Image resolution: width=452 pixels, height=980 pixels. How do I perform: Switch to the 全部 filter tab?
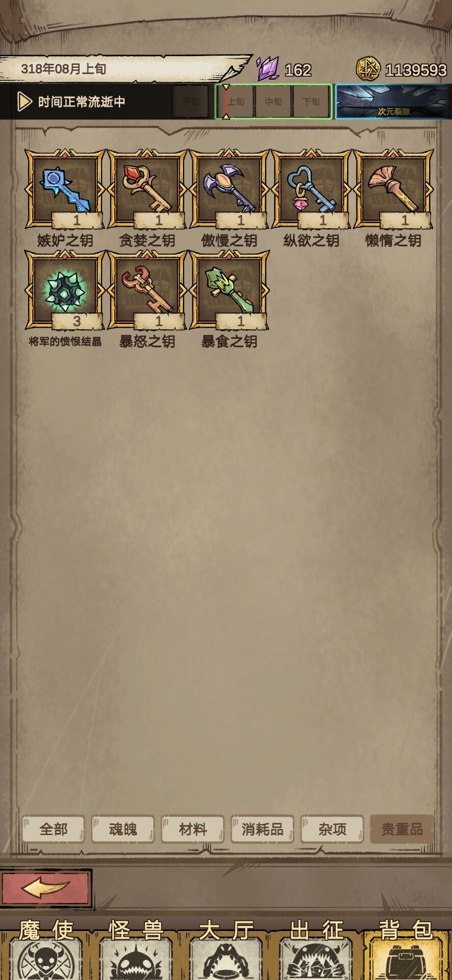[53, 829]
